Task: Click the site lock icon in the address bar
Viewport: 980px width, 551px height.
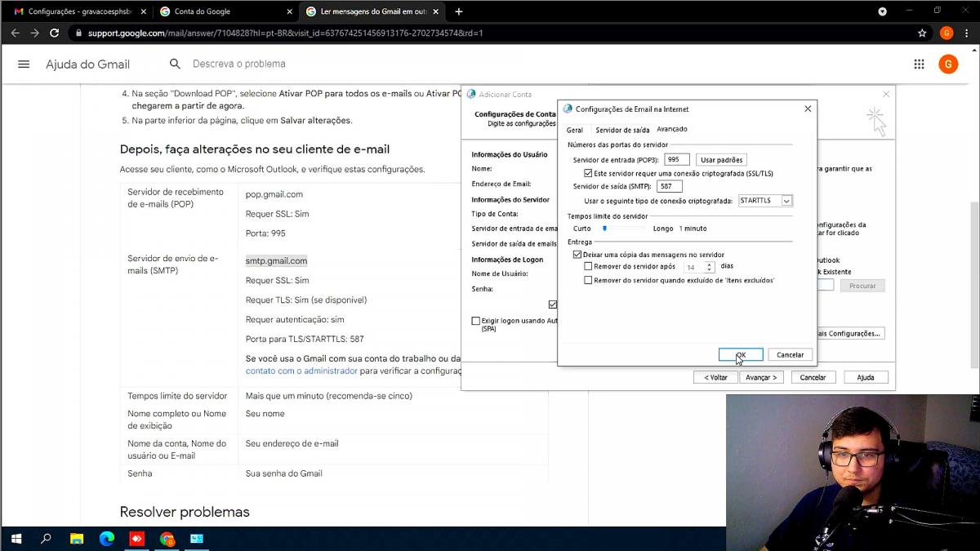Action: [x=78, y=33]
